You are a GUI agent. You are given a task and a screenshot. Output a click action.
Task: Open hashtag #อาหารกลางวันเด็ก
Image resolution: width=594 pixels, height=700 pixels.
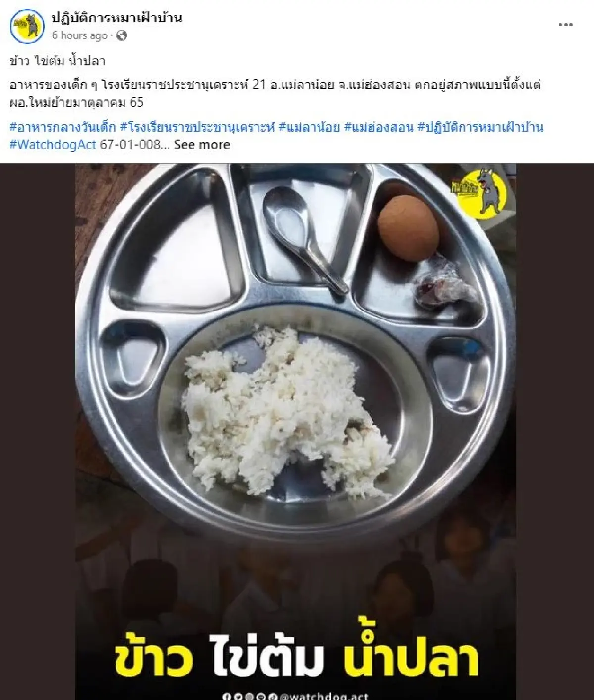pos(62,127)
